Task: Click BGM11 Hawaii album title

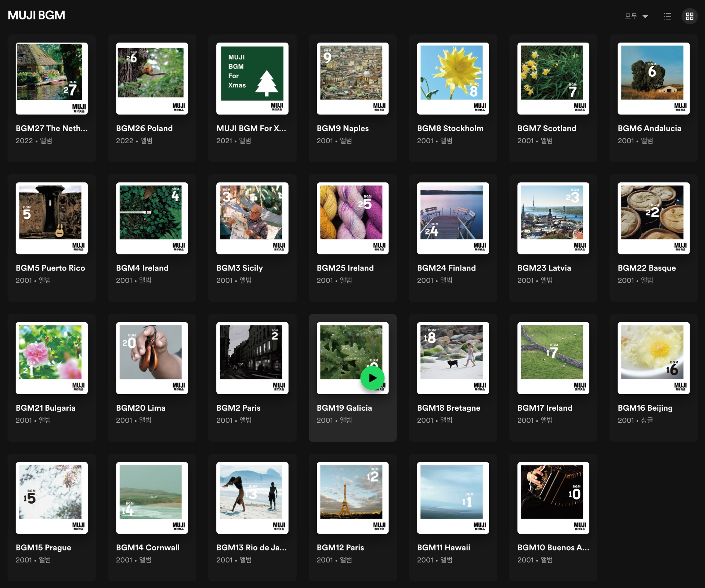Action: tap(444, 548)
